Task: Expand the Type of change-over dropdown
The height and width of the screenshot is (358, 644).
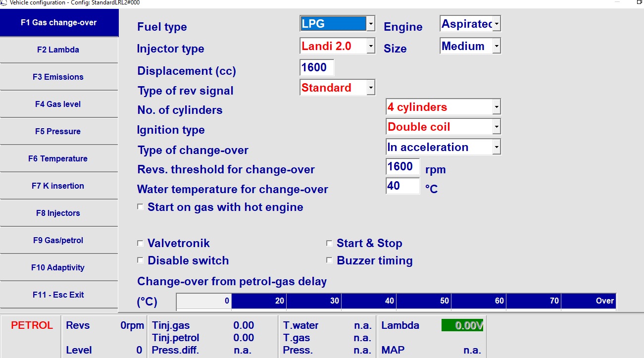Action: (x=496, y=147)
